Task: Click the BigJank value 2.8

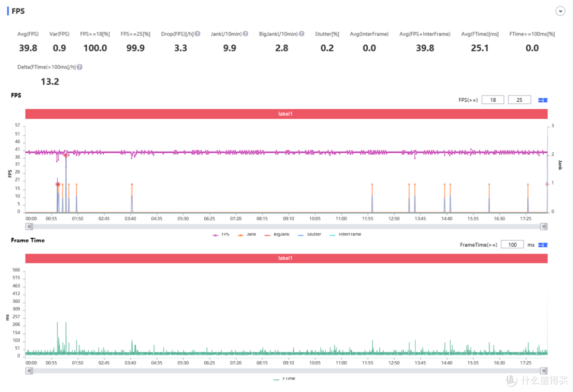Action: pyautogui.click(x=282, y=48)
